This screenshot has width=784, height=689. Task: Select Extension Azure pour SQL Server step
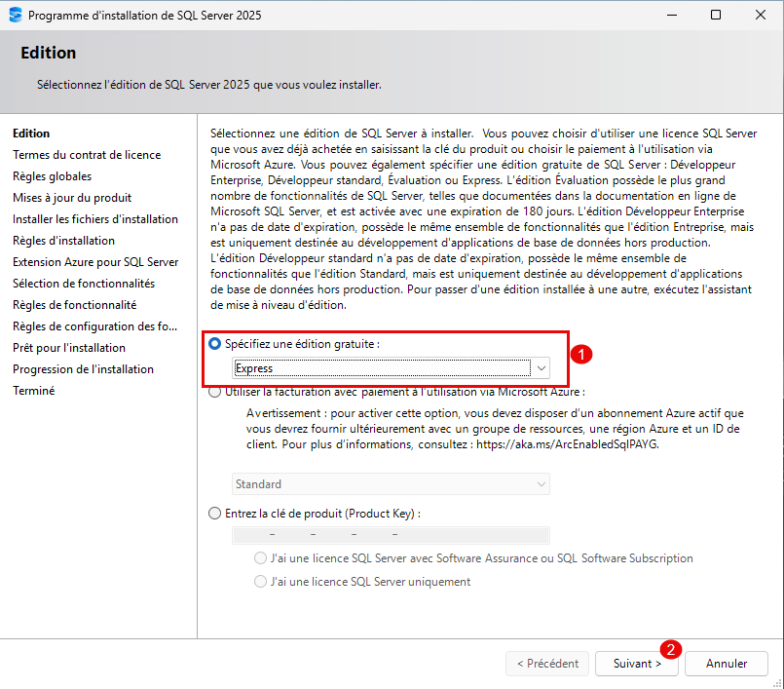[x=95, y=262]
